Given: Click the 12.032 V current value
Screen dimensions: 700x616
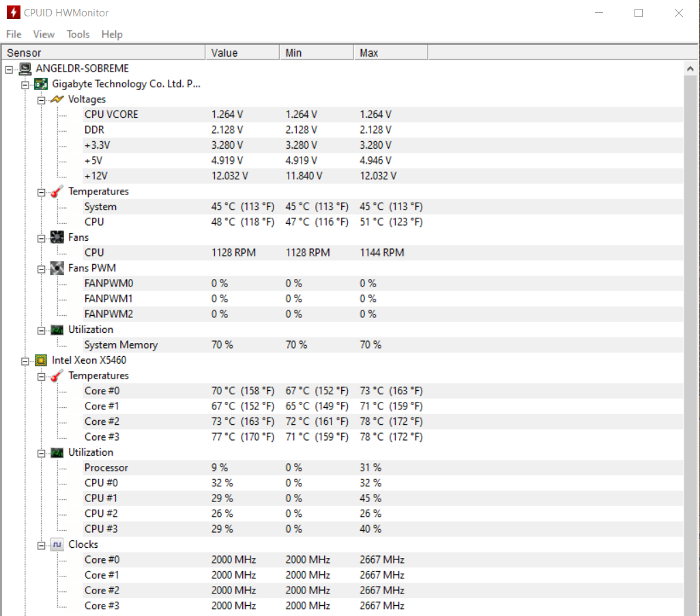Looking at the screenshot, I should [229, 176].
